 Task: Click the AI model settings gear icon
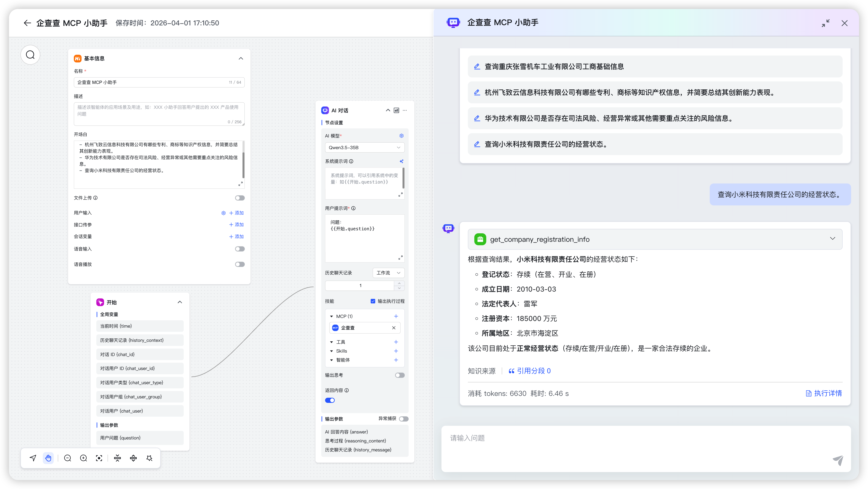point(401,136)
